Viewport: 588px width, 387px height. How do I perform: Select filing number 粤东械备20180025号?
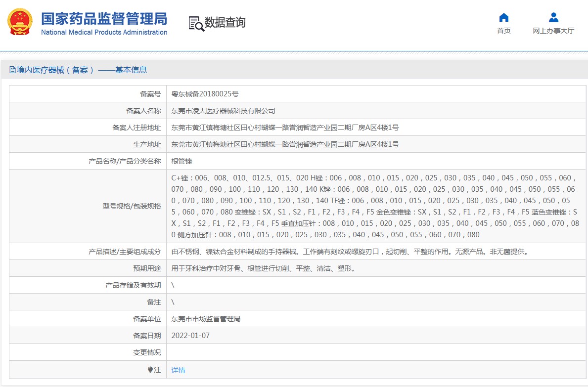click(205, 94)
